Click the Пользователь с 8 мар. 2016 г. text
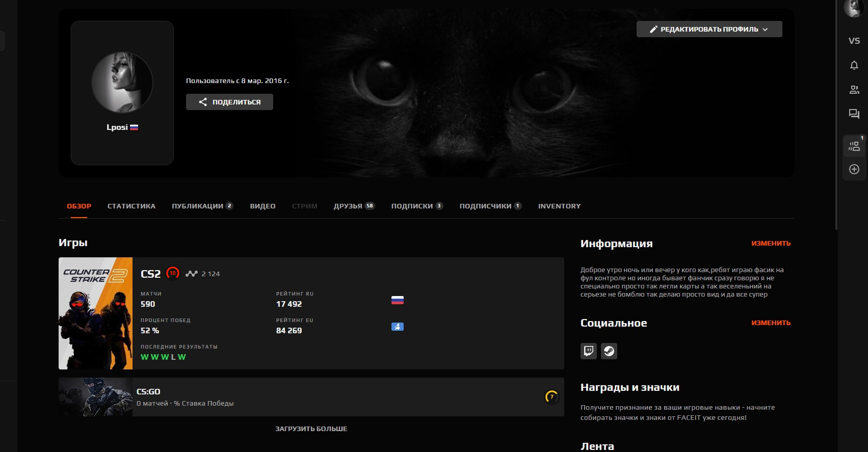Image resolution: width=868 pixels, height=452 pixels. pos(238,81)
